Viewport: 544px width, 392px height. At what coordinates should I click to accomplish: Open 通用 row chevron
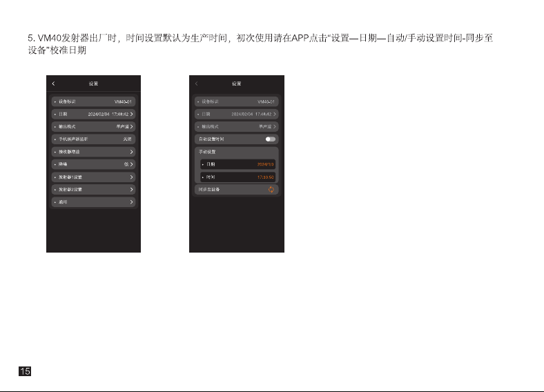point(131,202)
